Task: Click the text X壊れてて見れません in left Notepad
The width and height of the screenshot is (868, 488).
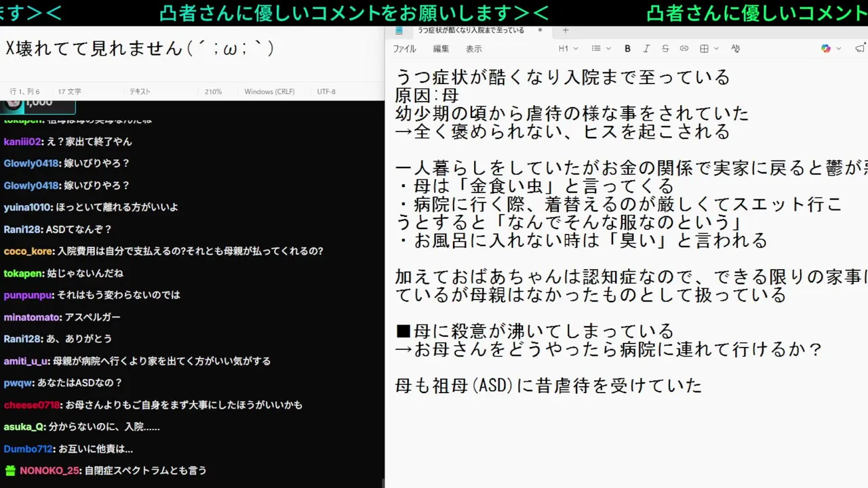Action: (x=94, y=48)
